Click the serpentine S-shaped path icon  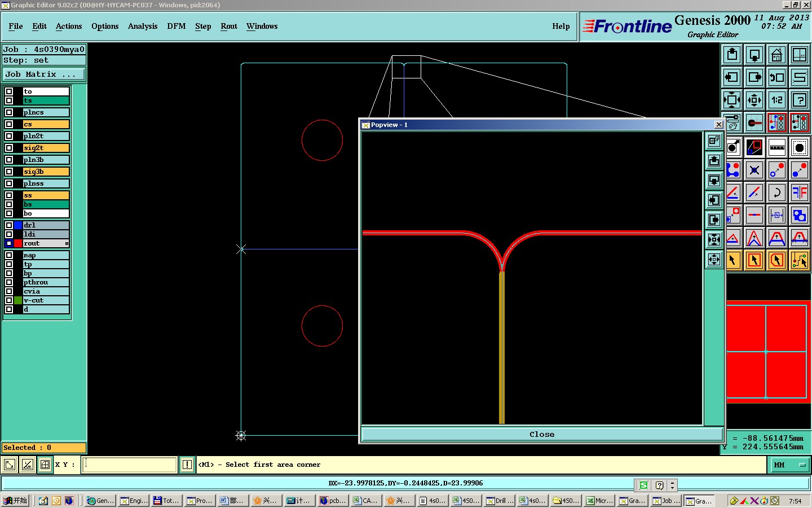pyautogui.click(x=800, y=77)
